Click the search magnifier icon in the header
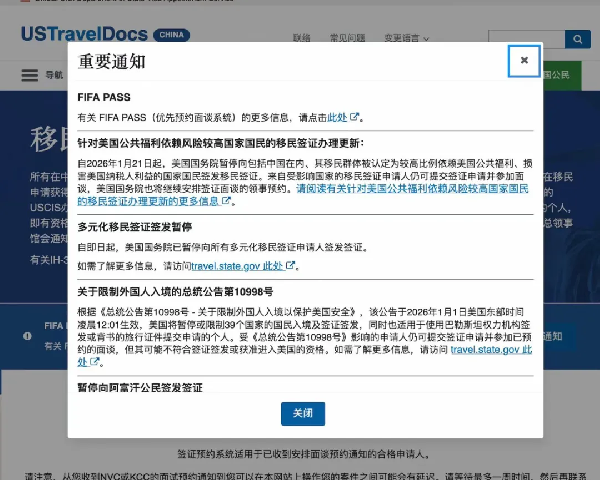Viewport: 600px width, 480px height. (577, 39)
